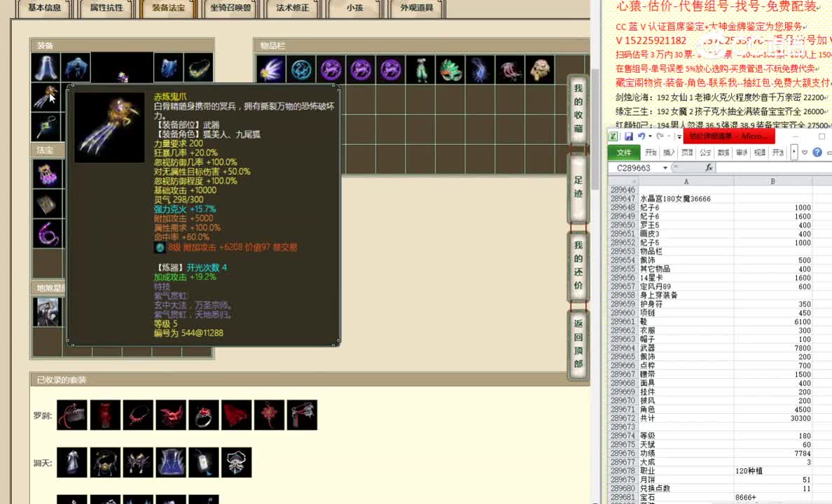This screenshot has height=504, width=832.
Task: Select the golden ring-shaped equipment icon
Action: [199, 67]
